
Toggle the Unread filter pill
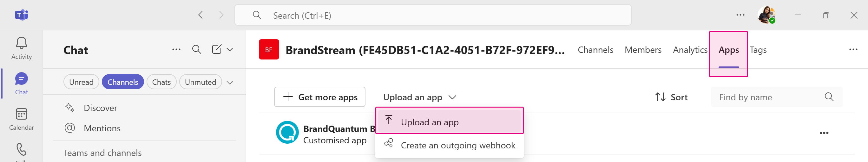[81, 82]
